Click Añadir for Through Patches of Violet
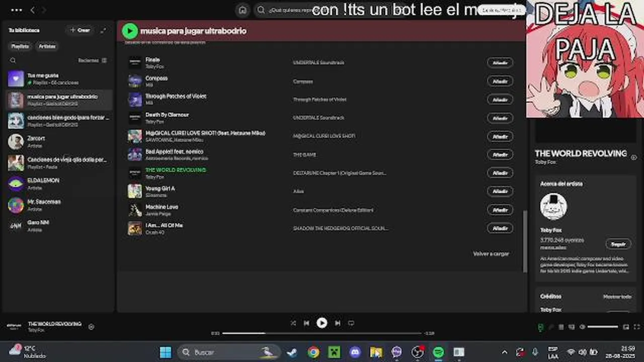 click(500, 100)
